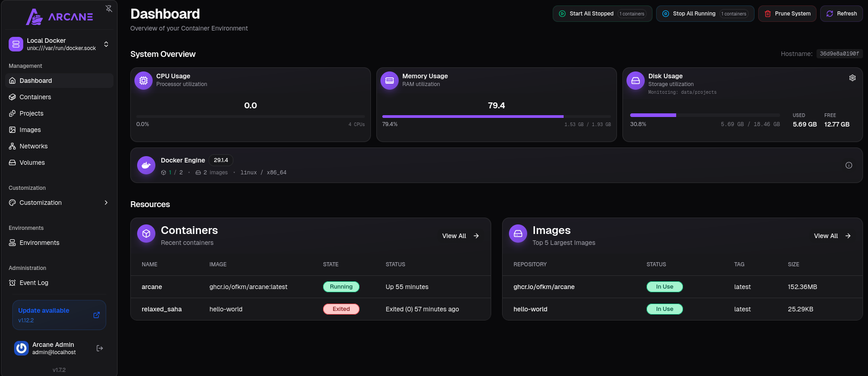Click the Arcane Admin avatar icon

point(21,348)
